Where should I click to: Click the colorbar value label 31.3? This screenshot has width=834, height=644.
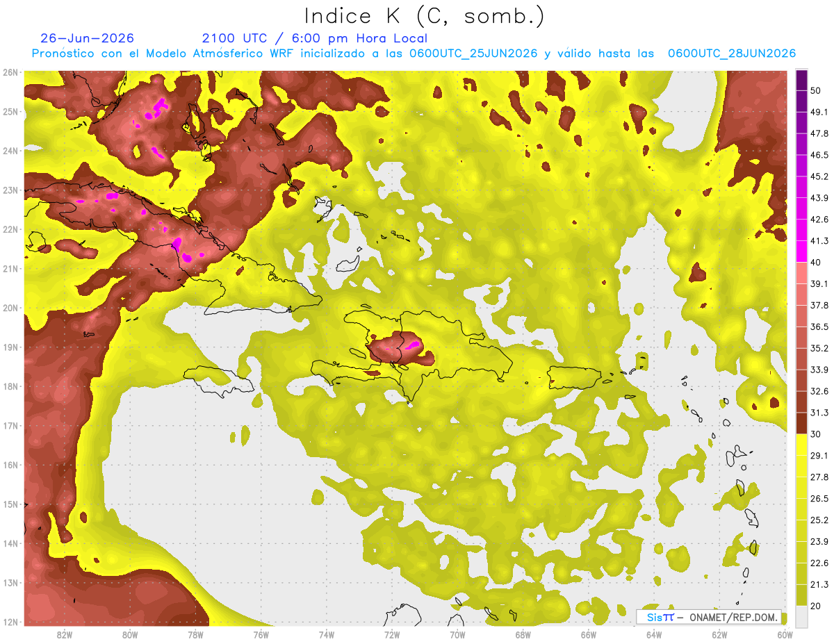[x=819, y=413]
